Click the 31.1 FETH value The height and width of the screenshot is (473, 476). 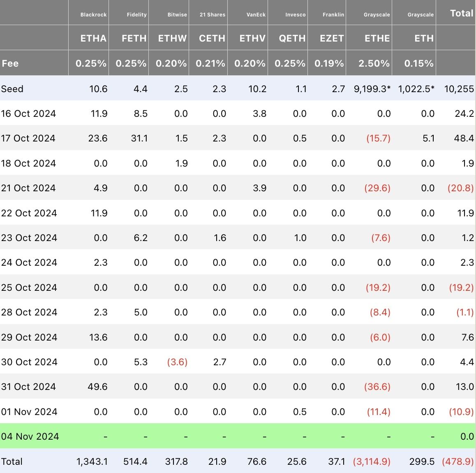tap(139, 138)
